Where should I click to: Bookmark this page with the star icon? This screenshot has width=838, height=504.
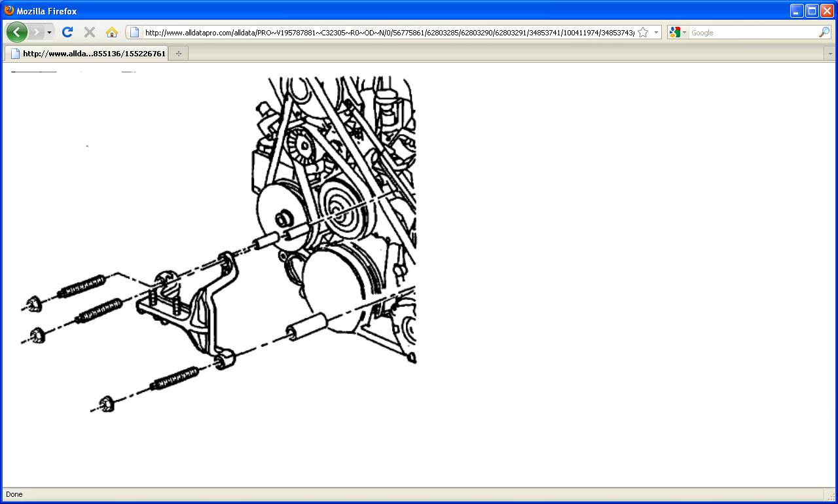coord(643,32)
